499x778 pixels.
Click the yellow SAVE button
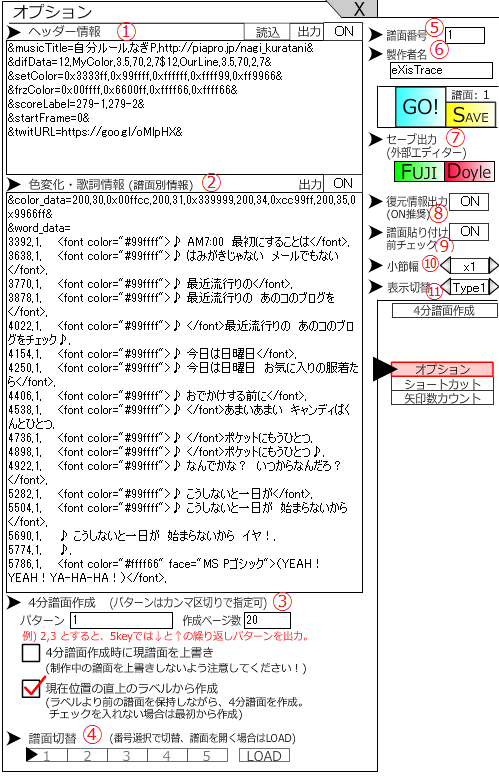tap(470, 115)
